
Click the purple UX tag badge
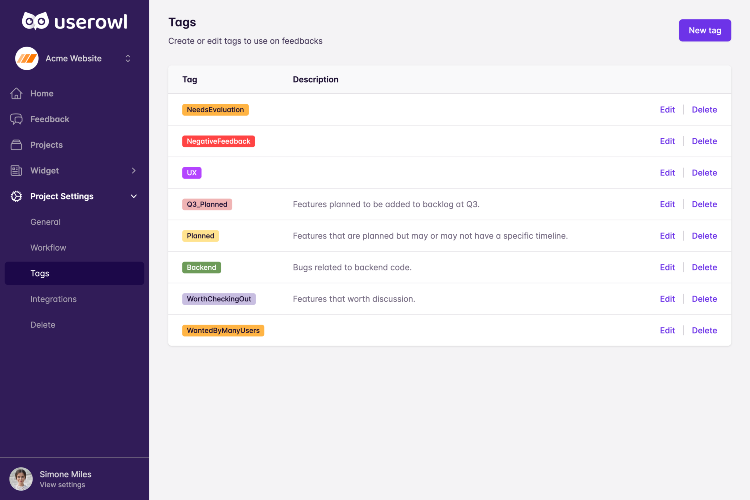click(x=192, y=173)
